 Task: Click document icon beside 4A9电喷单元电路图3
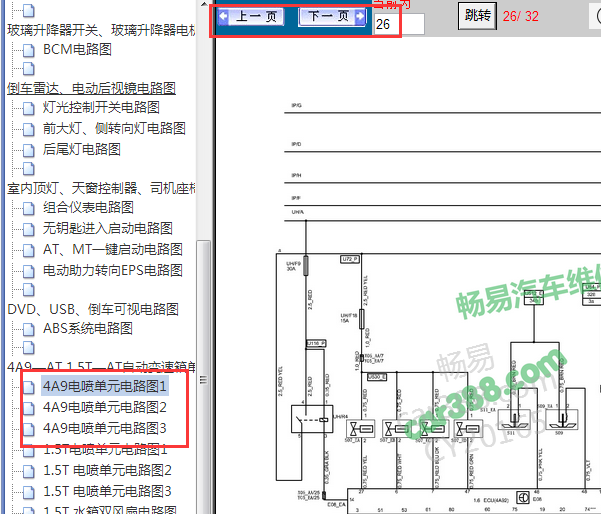28,429
